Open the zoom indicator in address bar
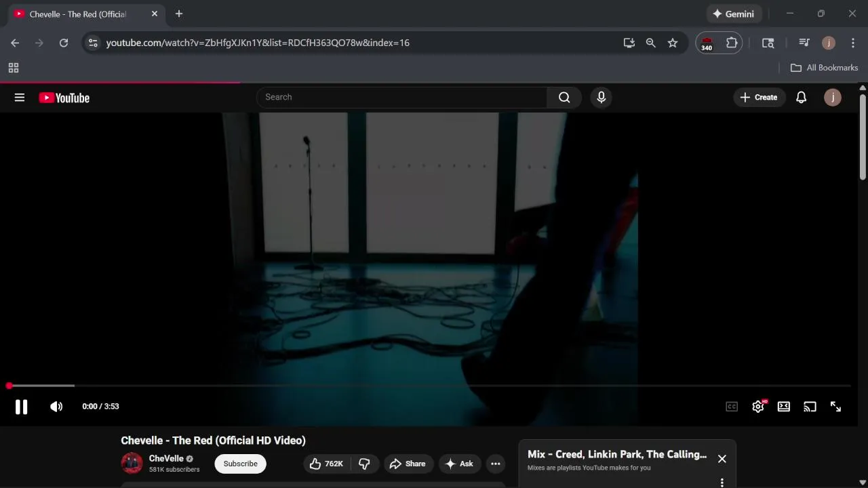868x488 pixels. pos(651,43)
